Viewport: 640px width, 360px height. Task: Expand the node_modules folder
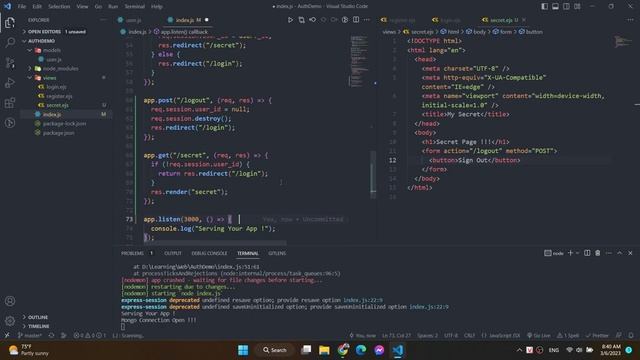point(60,69)
